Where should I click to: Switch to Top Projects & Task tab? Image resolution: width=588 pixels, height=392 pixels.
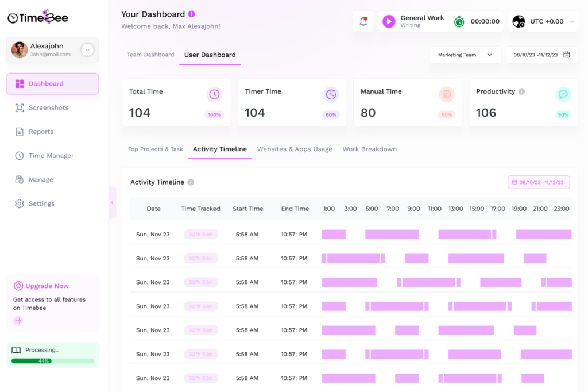[155, 149]
